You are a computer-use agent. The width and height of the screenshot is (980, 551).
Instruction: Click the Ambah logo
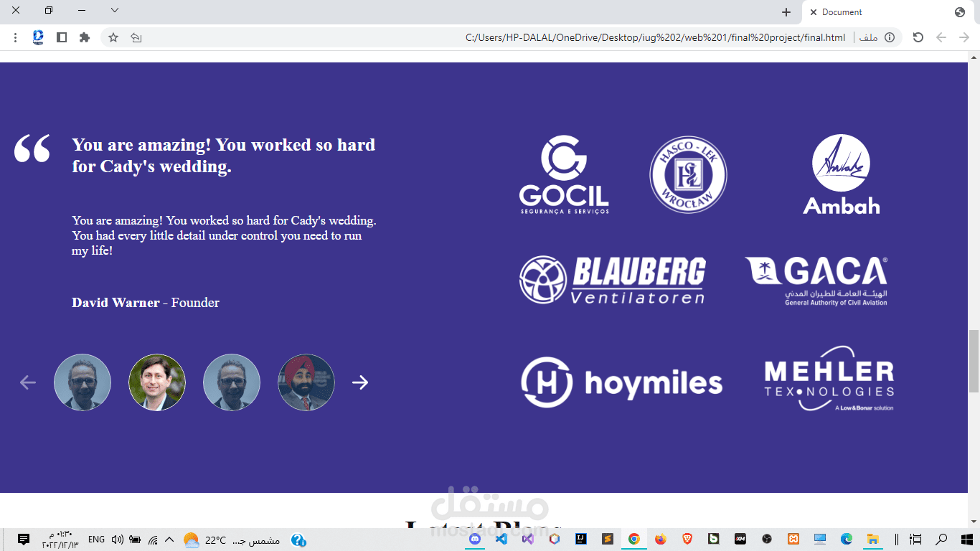[841, 174]
